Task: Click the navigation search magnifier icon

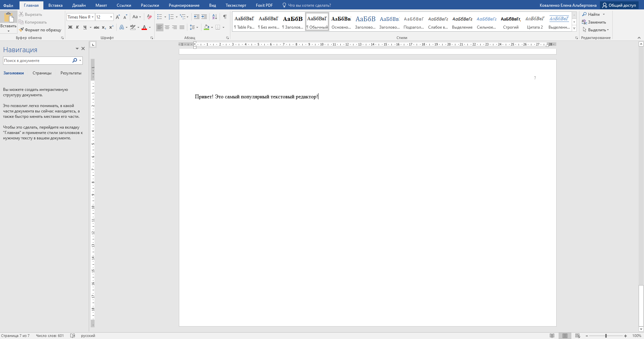Action: (75, 61)
